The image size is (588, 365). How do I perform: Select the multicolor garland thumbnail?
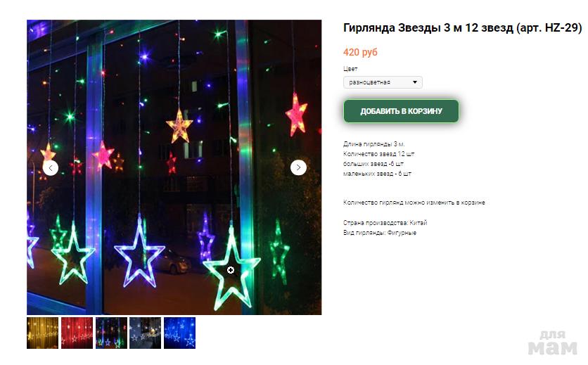coord(111,333)
